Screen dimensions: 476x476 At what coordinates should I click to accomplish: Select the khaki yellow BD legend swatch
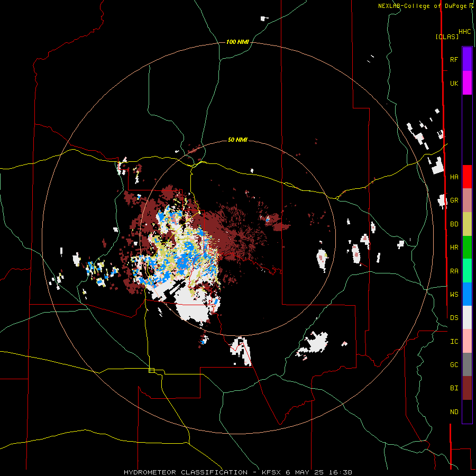(467, 224)
